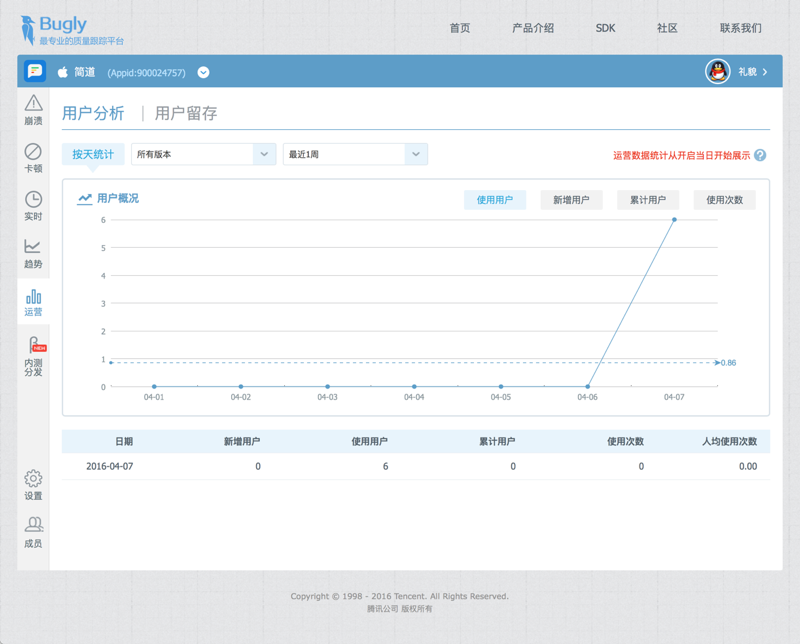Image resolution: width=800 pixels, height=644 pixels.
Task: Click the 04-06 data point on chart
Action: pos(588,386)
